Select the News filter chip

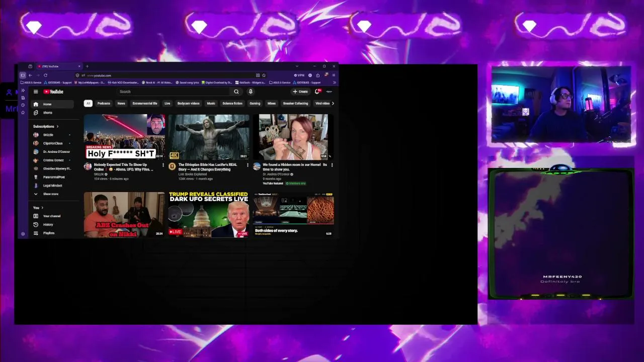(121, 104)
